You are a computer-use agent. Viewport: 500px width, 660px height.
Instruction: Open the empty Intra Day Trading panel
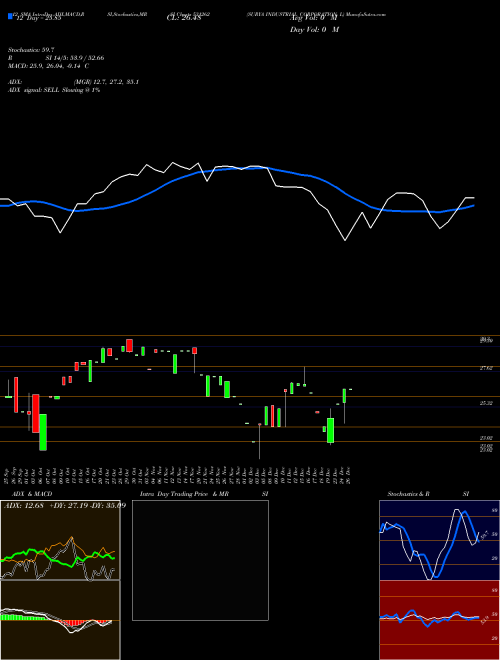coord(200,560)
